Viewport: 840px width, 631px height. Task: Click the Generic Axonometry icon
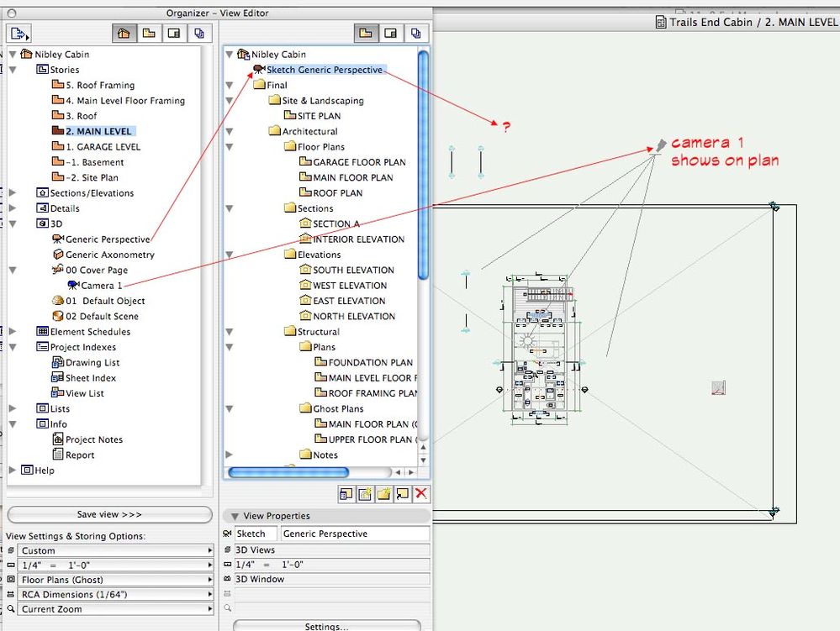(x=58, y=255)
